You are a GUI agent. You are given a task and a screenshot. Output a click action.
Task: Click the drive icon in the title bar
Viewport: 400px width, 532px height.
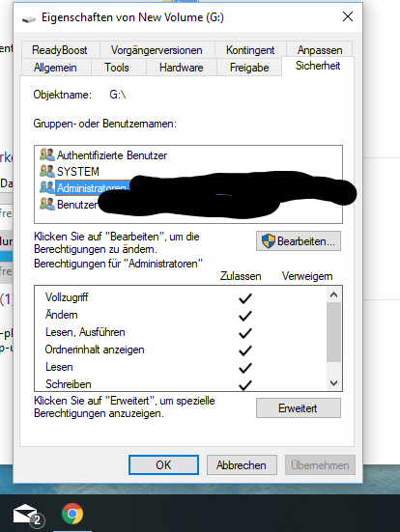click(x=29, y=19)
